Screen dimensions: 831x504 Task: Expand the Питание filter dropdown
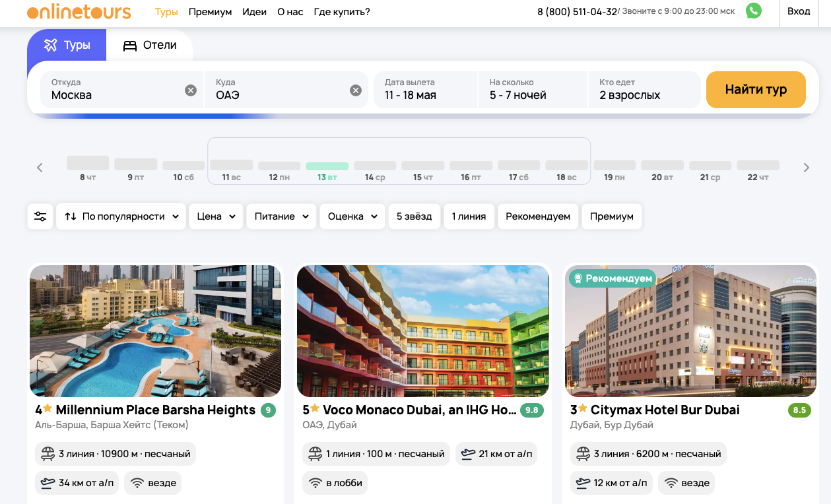[x=282, y=216]
